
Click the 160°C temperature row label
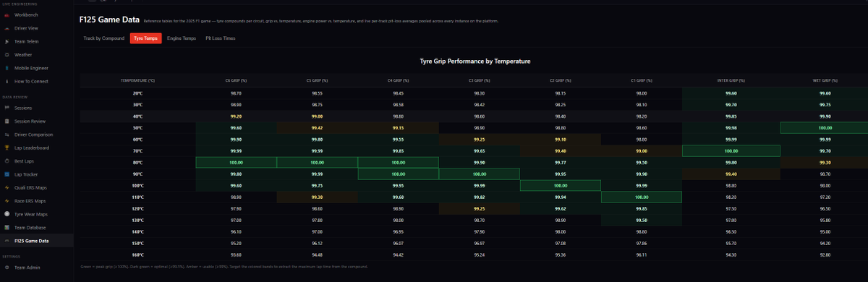pos(137,255)
